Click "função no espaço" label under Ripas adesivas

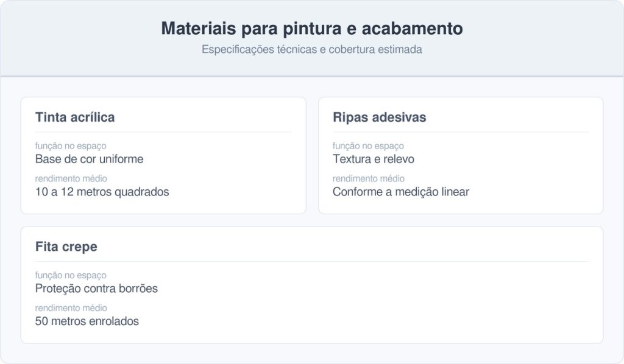pyautogui.click(x=368, y=146)
